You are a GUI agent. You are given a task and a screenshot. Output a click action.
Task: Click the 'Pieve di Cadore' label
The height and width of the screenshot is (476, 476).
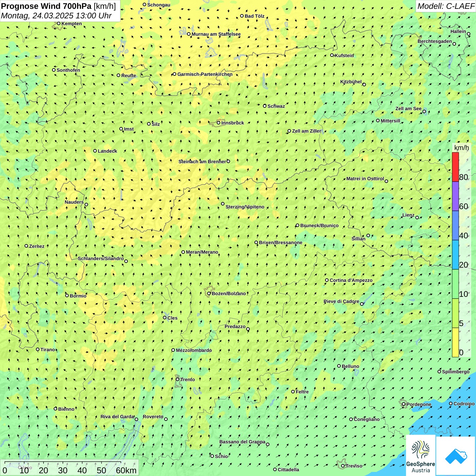(341, 301)
